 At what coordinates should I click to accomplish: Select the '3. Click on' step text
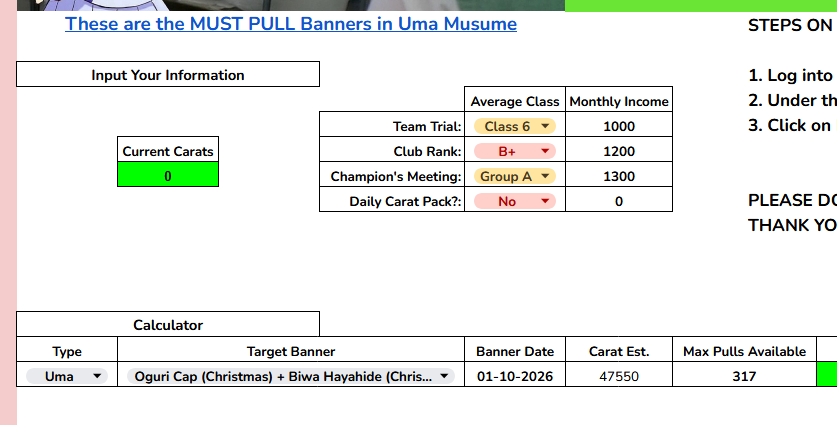tap(790, 125)
